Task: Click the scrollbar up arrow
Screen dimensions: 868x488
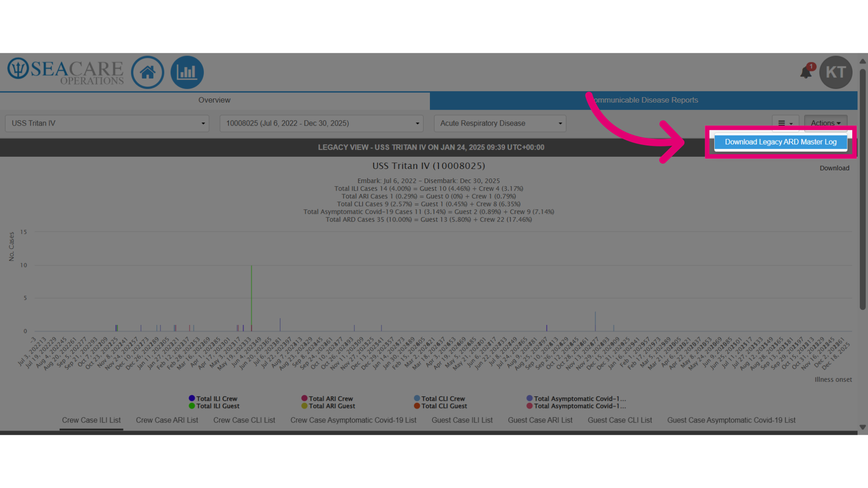Action: point(863,61)
